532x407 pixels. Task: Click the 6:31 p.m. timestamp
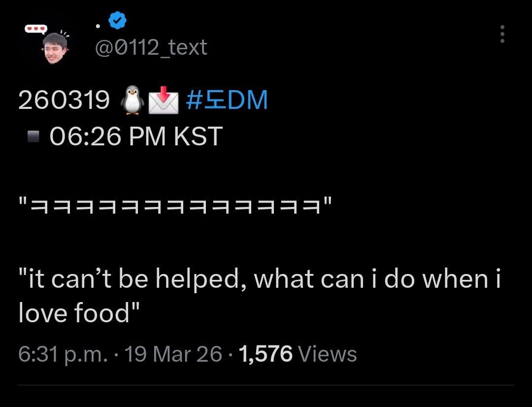click(x=63, y=354)
